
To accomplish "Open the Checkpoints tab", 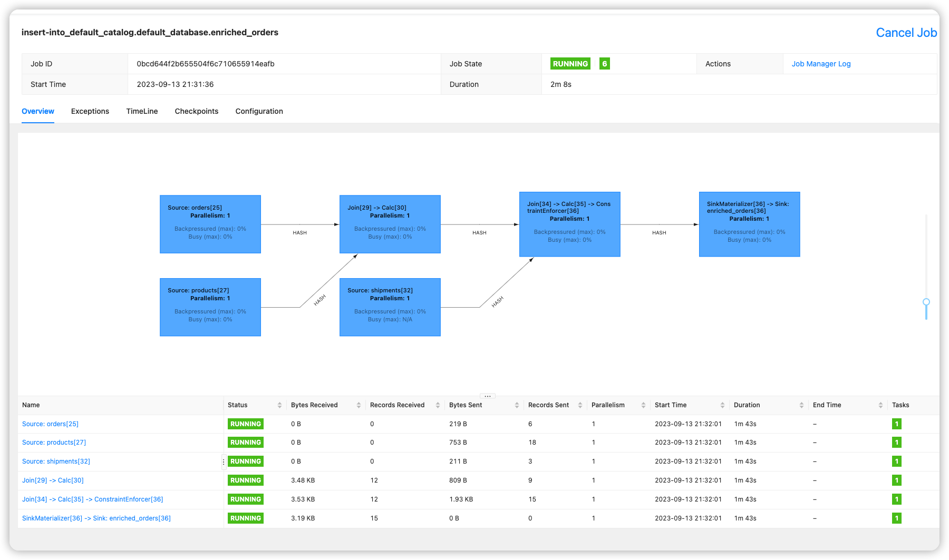I will pyautogui.click(x=196, y=111).
